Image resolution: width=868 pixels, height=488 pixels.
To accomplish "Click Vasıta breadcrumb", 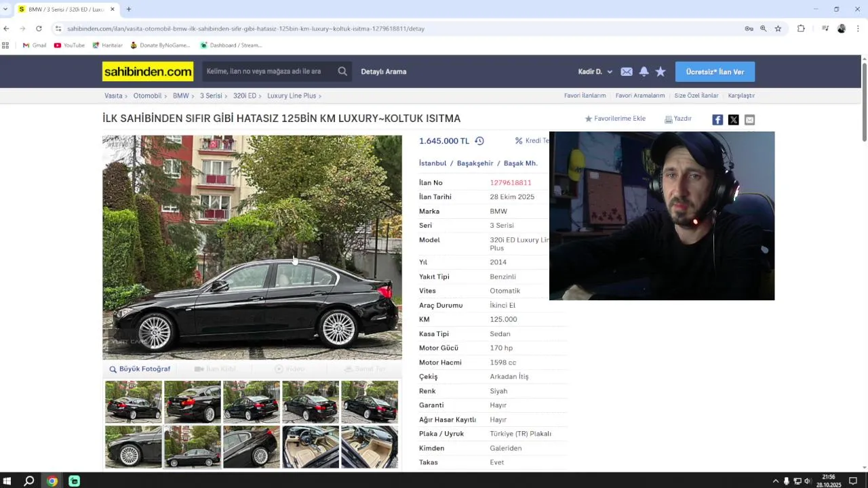I will [113, 96].
